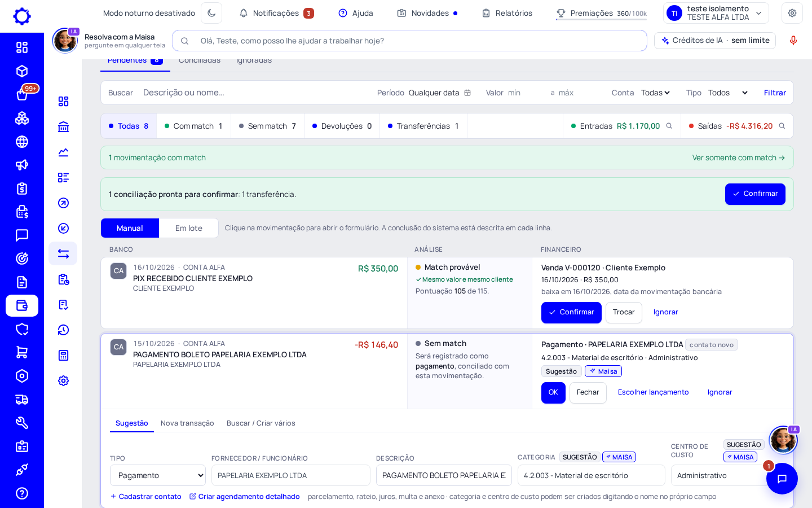Open the gear icon in secondary sidebar

[63, 380]
